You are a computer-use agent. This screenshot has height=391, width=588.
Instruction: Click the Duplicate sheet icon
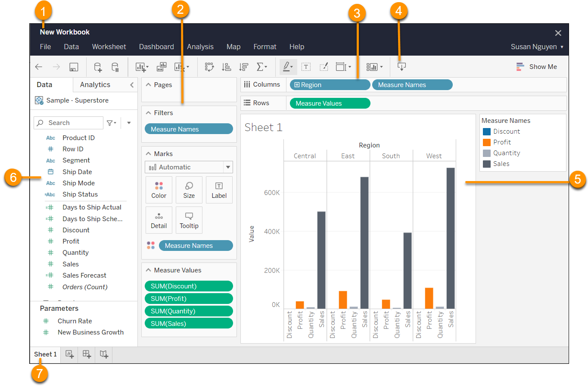point(162,66)
